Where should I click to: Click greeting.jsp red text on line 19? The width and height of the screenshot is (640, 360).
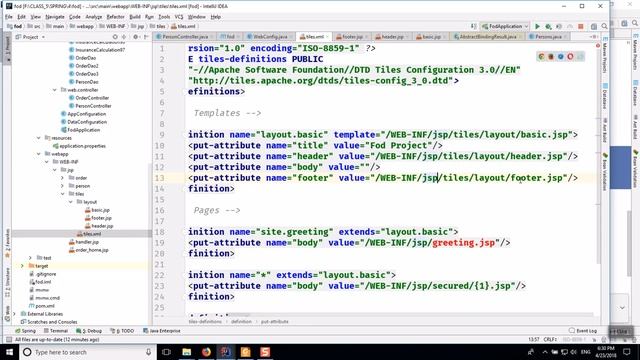tap(463, 242)
